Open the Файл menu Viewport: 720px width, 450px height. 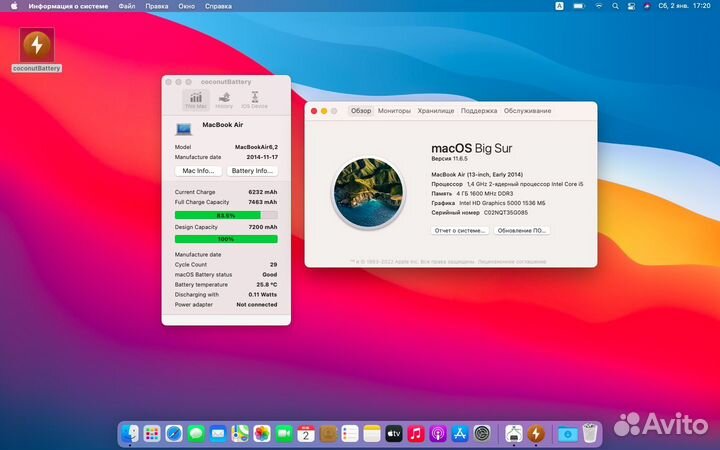127,6
